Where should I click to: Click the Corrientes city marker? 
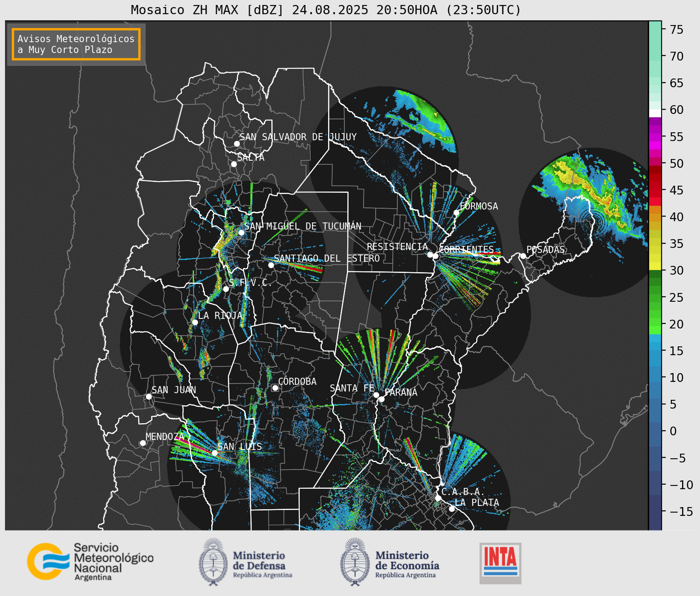tap(435, 256)
